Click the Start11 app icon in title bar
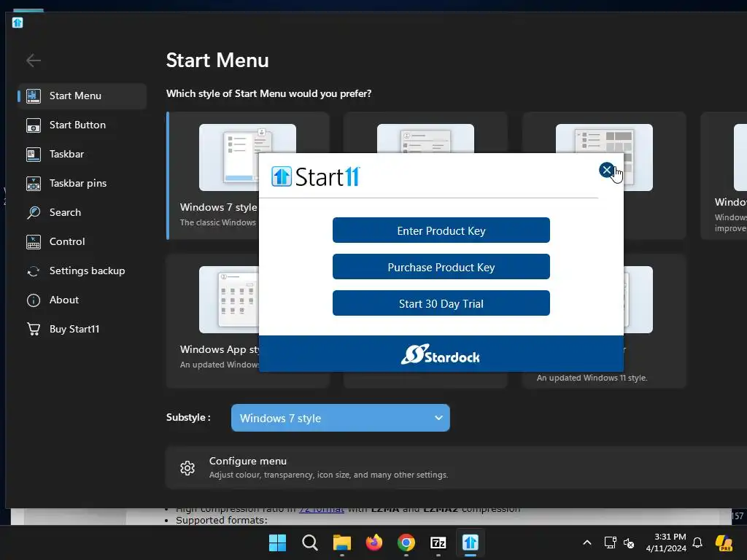The width and height of the screenshot is (747, 560). (18, 23)
